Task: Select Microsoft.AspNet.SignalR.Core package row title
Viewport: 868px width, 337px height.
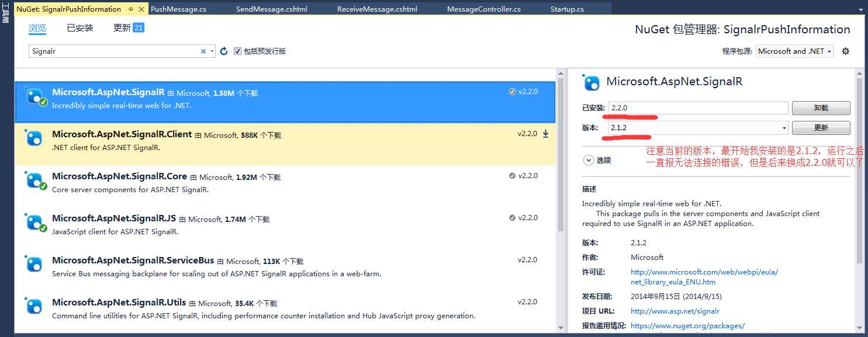Action: (119, 176)
